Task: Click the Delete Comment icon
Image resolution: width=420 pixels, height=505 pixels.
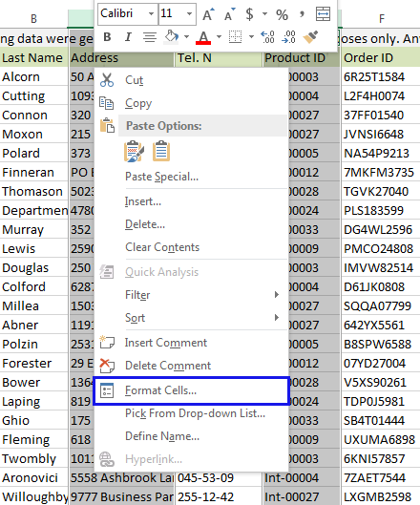Action: click(x=107, y=366)
